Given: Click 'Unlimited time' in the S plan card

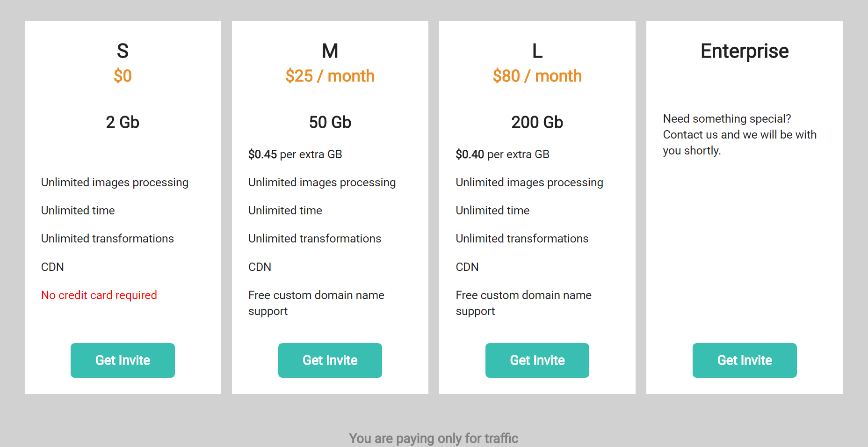Looking at the screenshot, I should (x=78, y=210).
